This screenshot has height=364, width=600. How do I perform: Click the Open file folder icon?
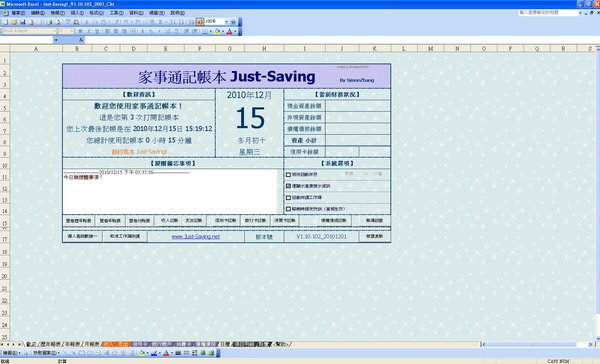coord(14,22)
